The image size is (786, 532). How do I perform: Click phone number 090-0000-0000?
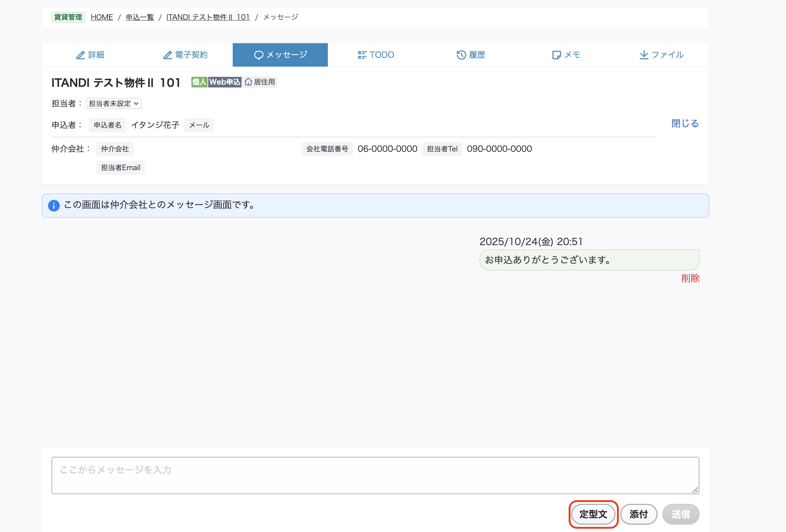(499, 149)
